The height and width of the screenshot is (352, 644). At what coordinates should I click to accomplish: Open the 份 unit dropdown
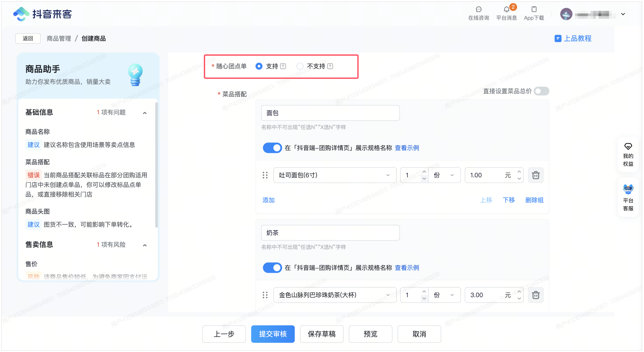[x=444, y=175]
